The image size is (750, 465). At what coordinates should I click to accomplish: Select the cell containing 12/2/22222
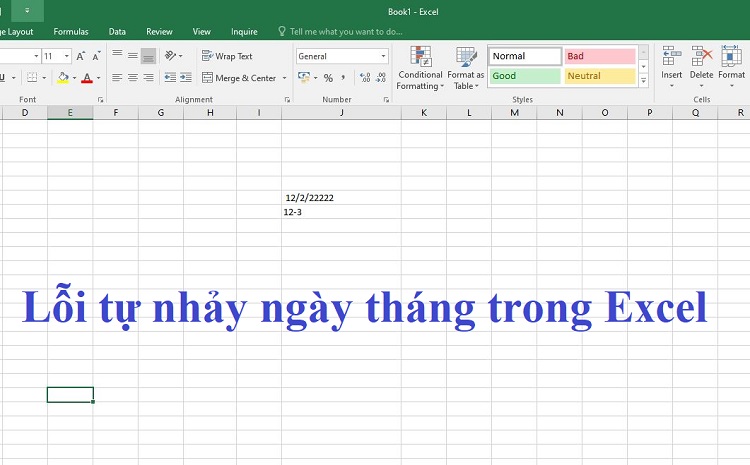coord(342,198)
